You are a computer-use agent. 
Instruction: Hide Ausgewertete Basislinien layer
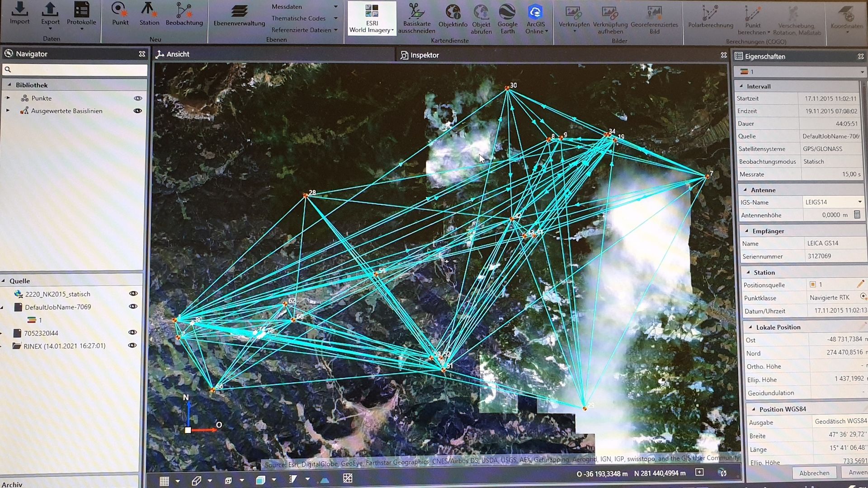[x=138, y=111]
